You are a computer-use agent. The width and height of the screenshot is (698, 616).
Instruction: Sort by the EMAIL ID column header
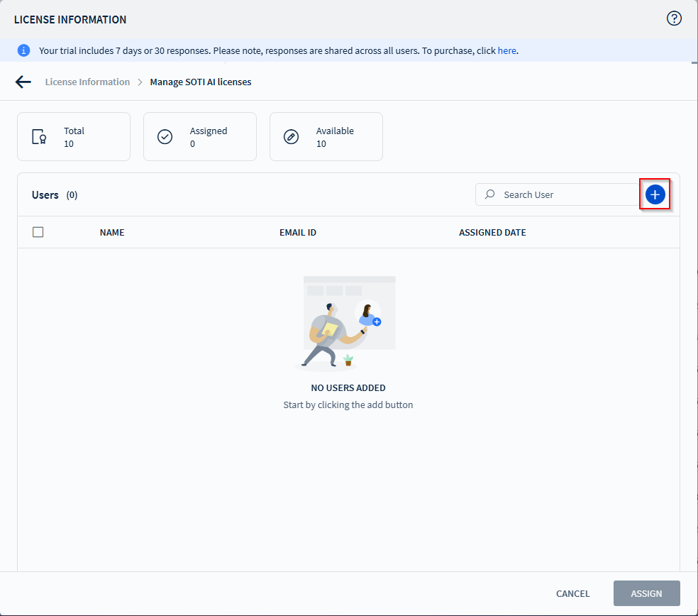(x=298, y=233)
